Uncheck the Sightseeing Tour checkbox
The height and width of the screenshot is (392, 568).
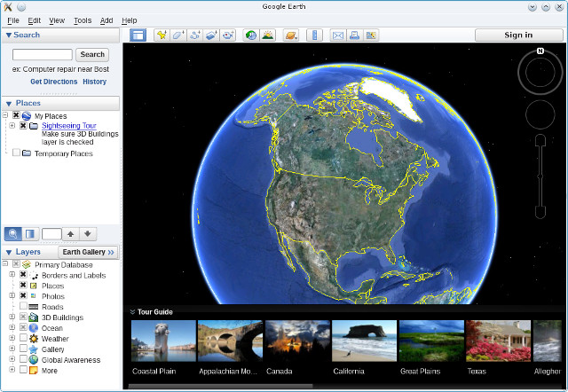[x=23, y=125]
